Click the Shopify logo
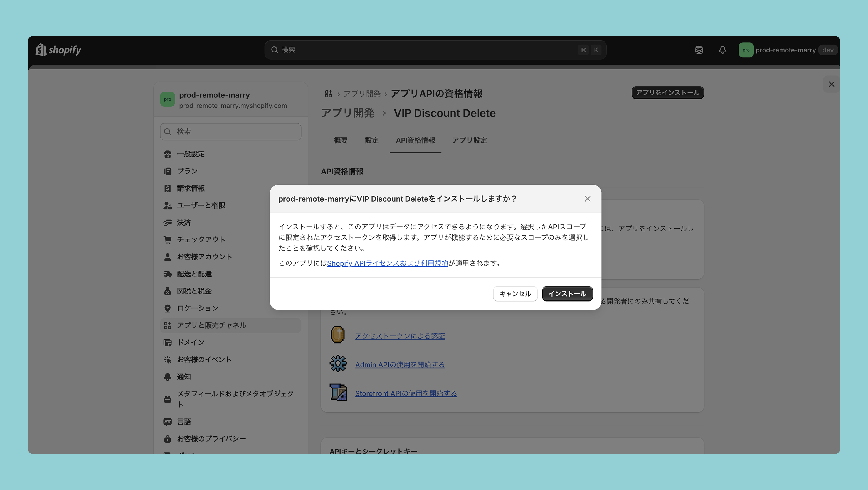The height and width of the screenshot is (490, 868). tap(59, 50)
